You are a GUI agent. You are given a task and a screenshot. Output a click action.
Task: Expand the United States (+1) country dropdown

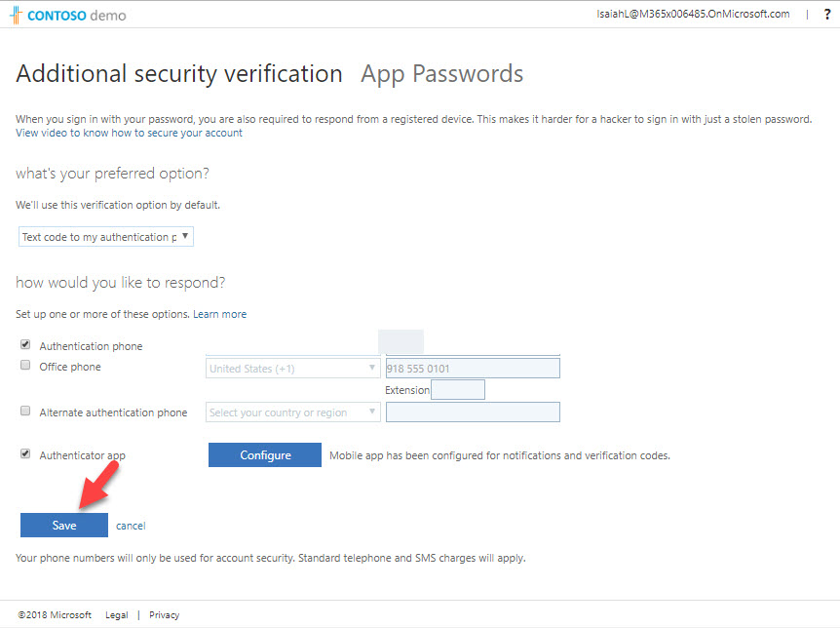pyautogui.click(x=293, y=369)
